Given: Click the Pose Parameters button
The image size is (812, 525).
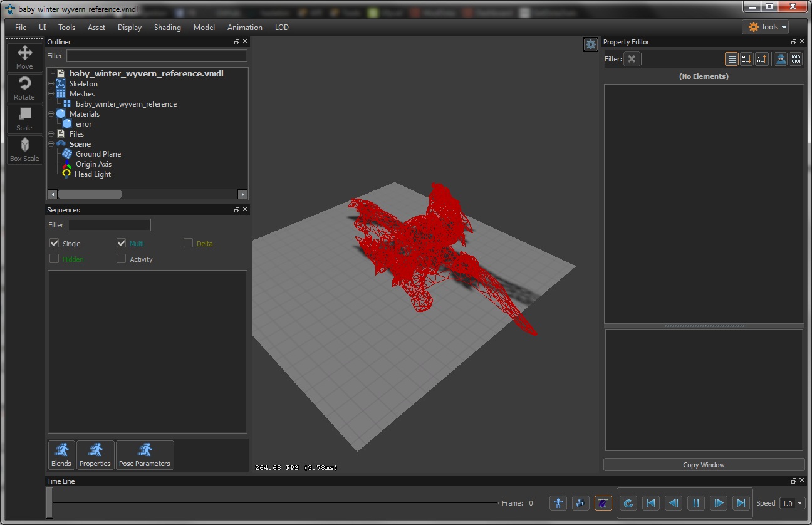Looking at the screenshot, I should pyautogui.click(x=145, y=455).
